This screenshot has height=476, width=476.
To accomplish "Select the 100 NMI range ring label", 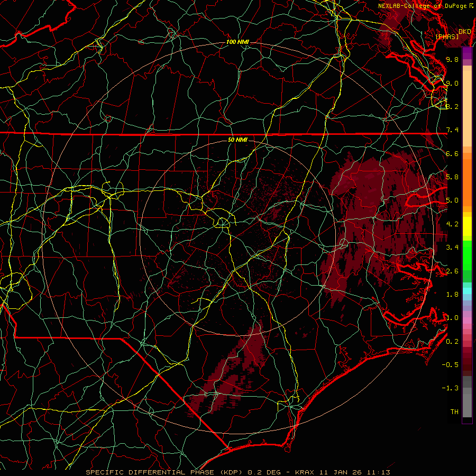I will coord(237,42).
